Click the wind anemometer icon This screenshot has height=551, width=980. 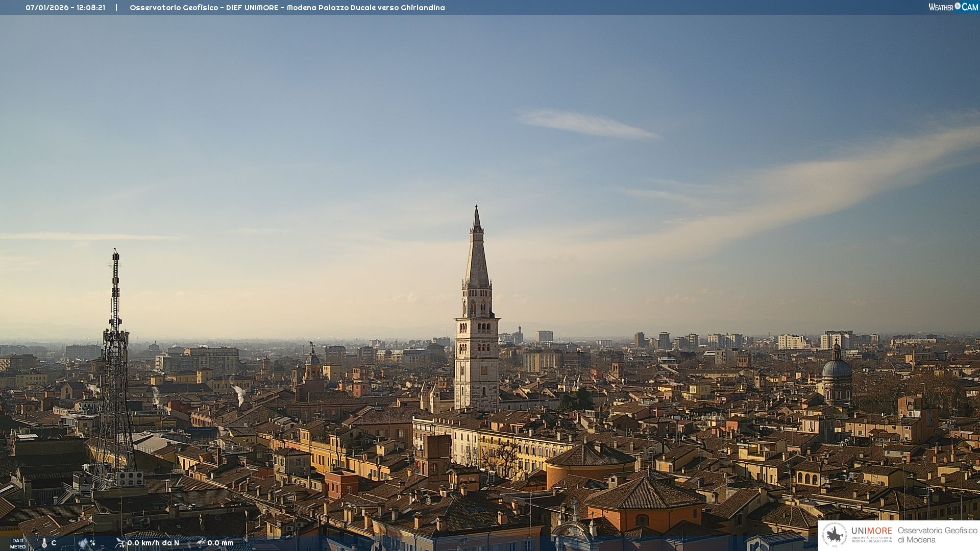(x=120, y=543)
